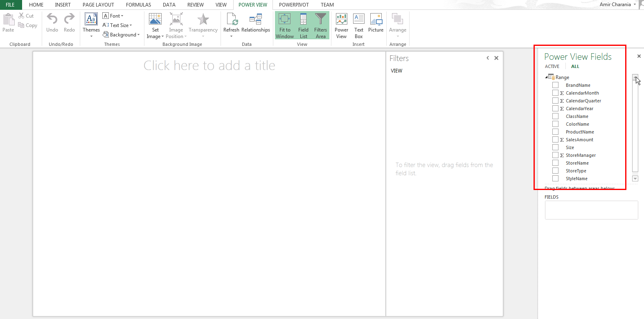Select the POWER VIEW tab
644x319 pixels.
[x=253, y=5]
